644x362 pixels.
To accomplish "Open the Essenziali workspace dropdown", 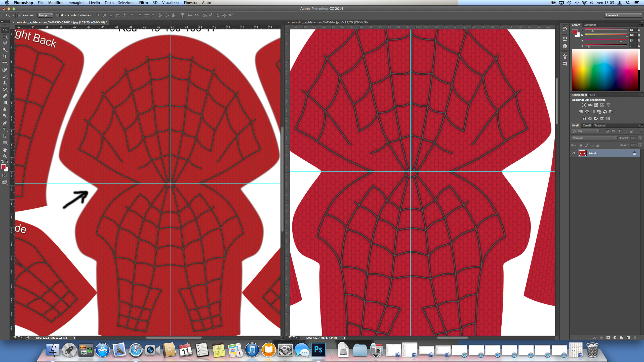I will coord(623,15).
